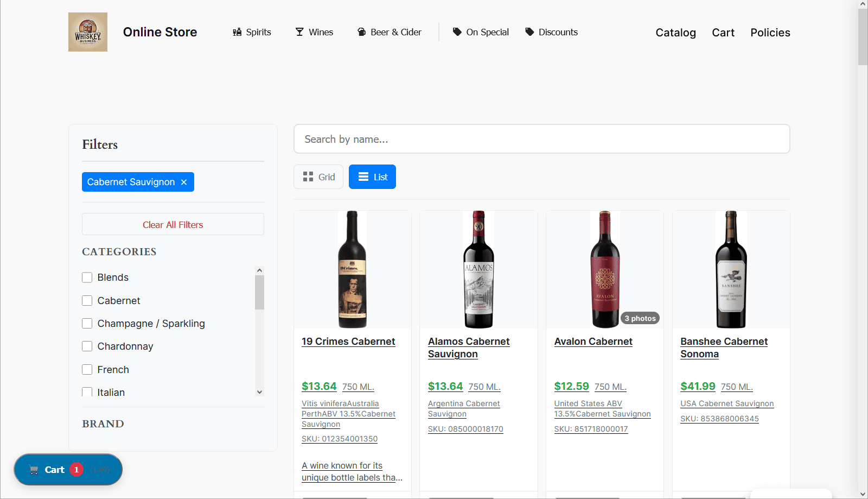Check the Chardonnay category box
Viewport: 868px width, 499px height.
tap(87, 346)
